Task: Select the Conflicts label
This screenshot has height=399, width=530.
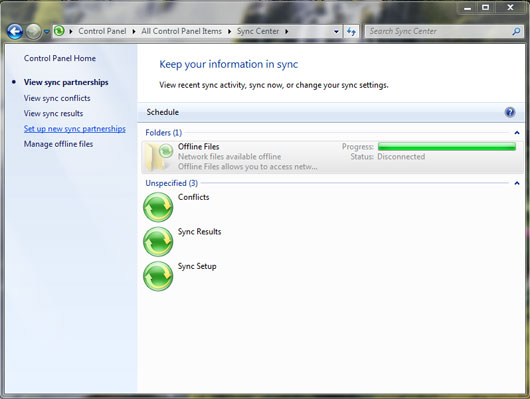Action: tap(193, 197)
